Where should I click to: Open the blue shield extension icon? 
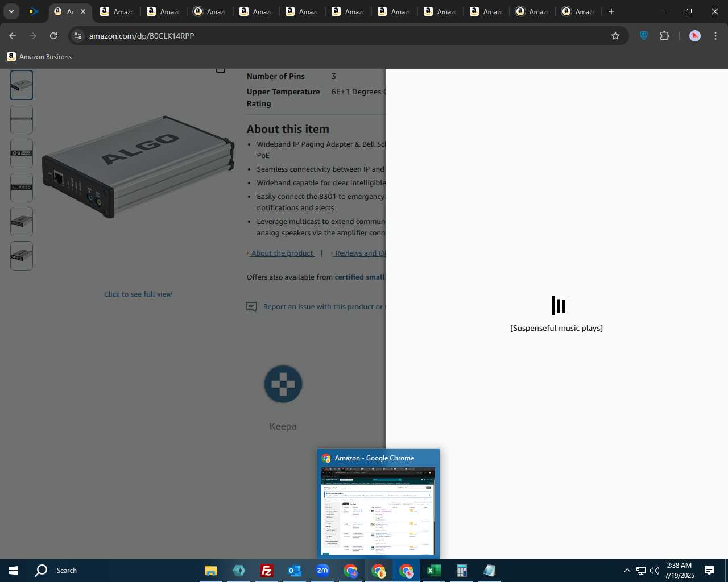(644, 36)
